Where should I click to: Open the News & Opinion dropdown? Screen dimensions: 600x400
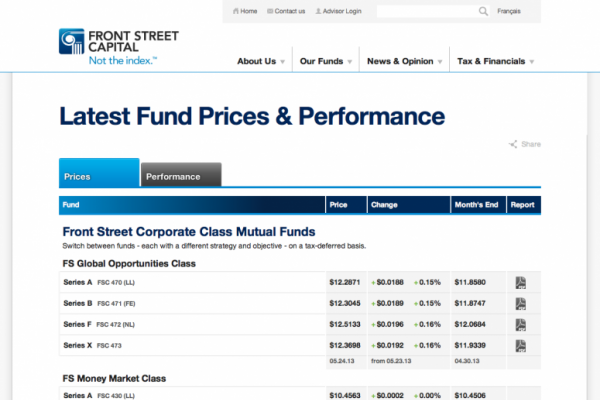[404, 61]
